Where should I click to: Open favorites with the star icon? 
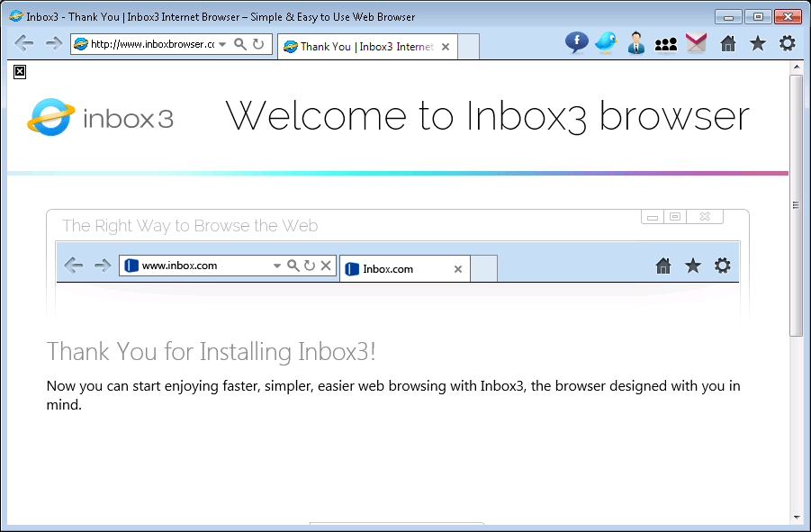[758, 43]
